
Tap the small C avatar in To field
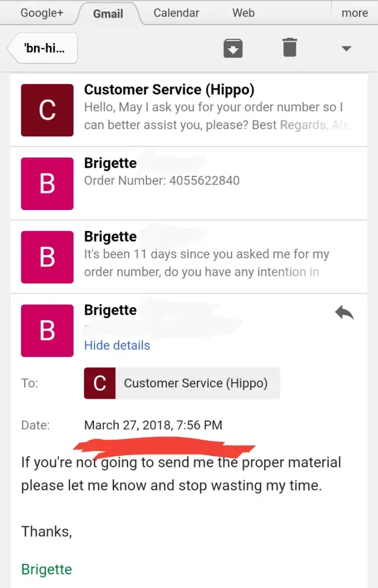coord(99,383)
